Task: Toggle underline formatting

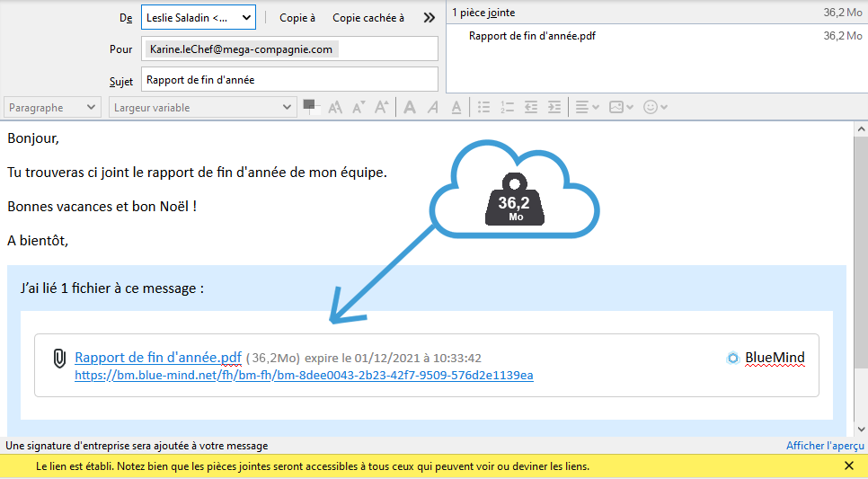Action: [456, 107]
